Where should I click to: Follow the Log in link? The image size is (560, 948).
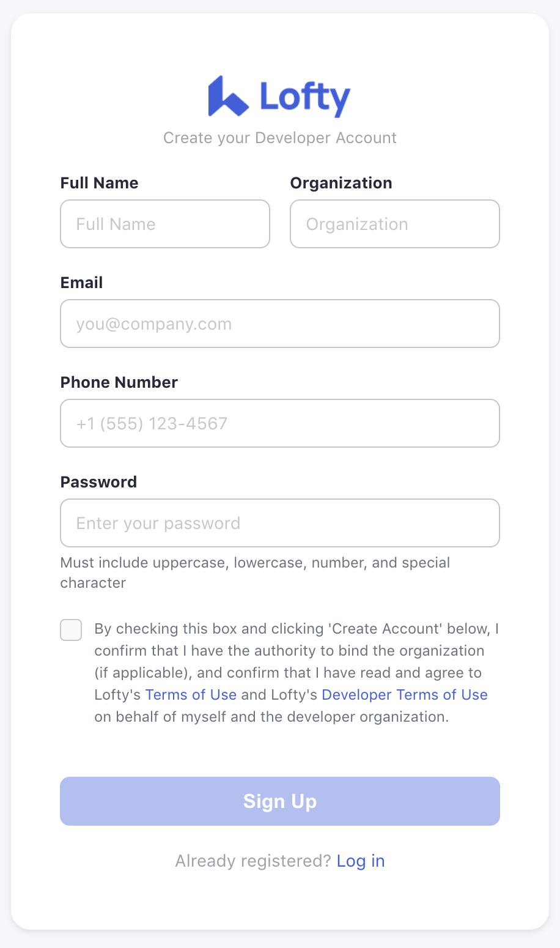361,861
